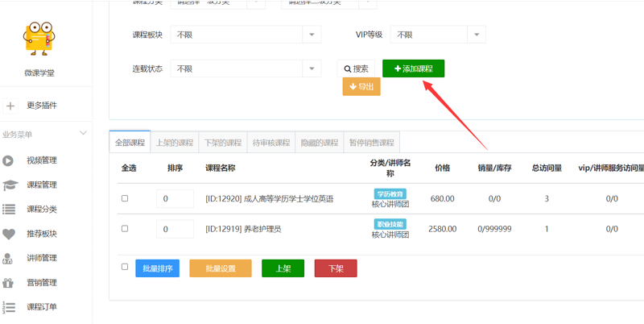
Task: Click the person icon for 讲师管理
Action: tap(7, 259)
